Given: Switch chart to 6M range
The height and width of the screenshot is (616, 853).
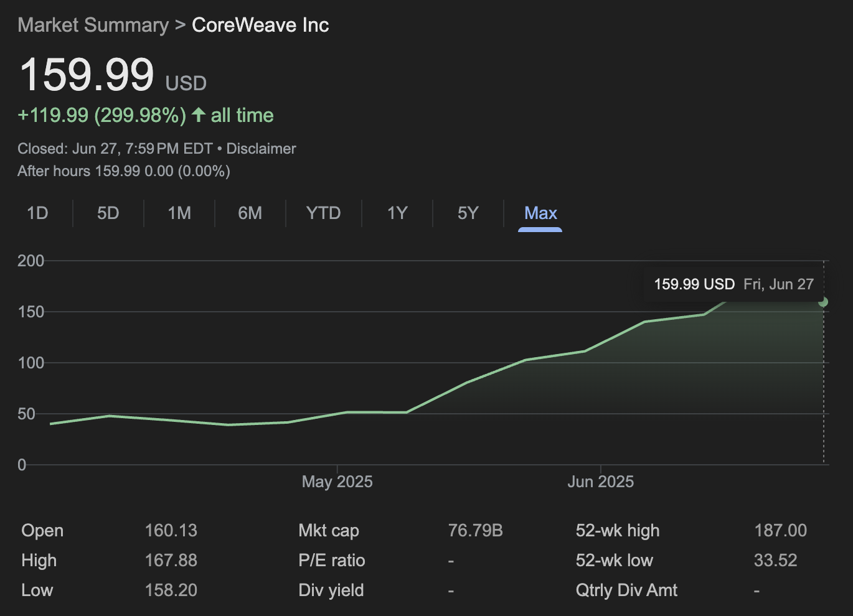Looking at the screenshot, I should [250, 213].
